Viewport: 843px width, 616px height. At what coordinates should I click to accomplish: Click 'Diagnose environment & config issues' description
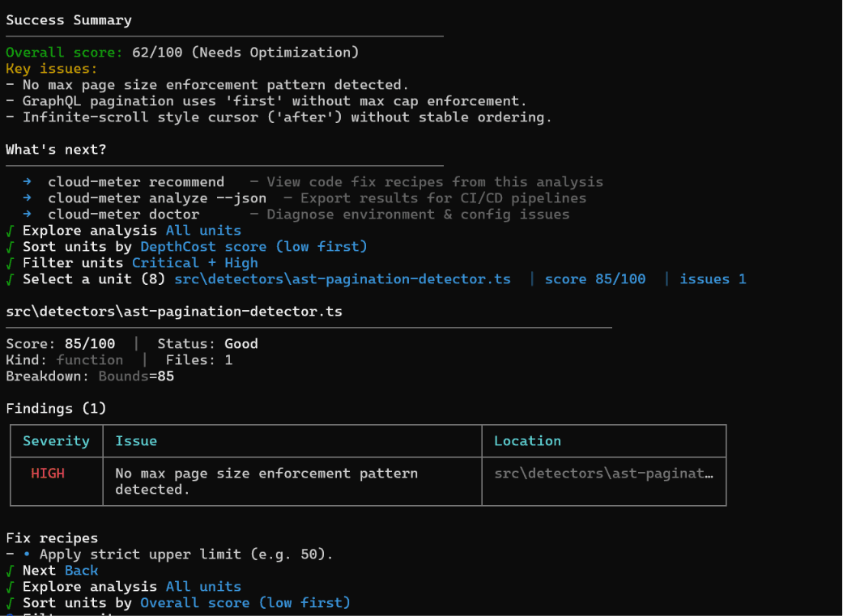pos(419,214)
